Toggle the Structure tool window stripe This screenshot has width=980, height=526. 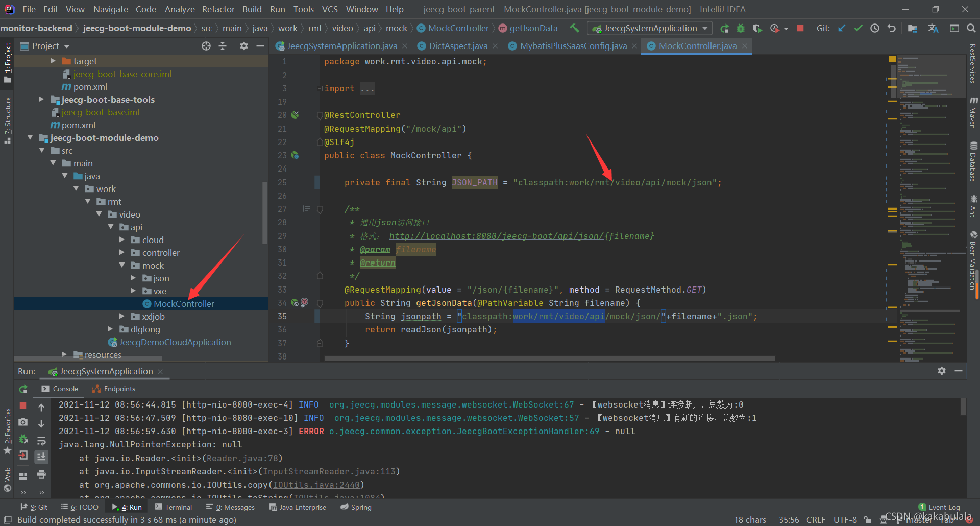8,120
